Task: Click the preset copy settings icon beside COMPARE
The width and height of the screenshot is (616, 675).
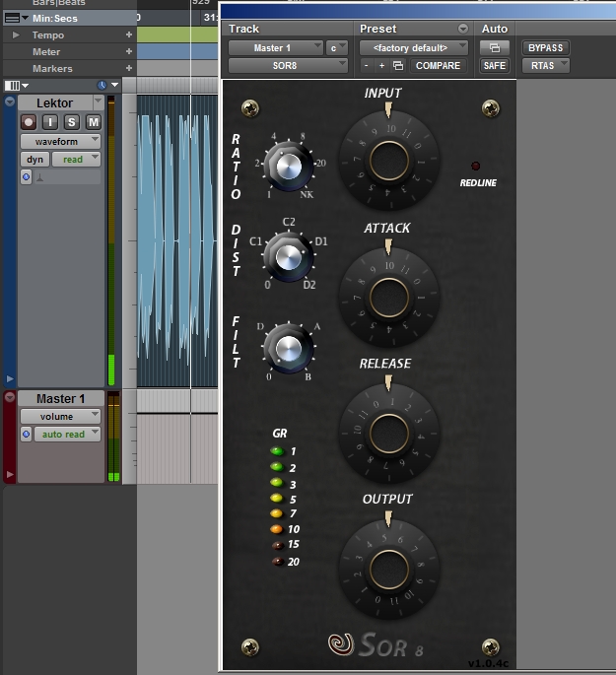Action: click(398, 66)
